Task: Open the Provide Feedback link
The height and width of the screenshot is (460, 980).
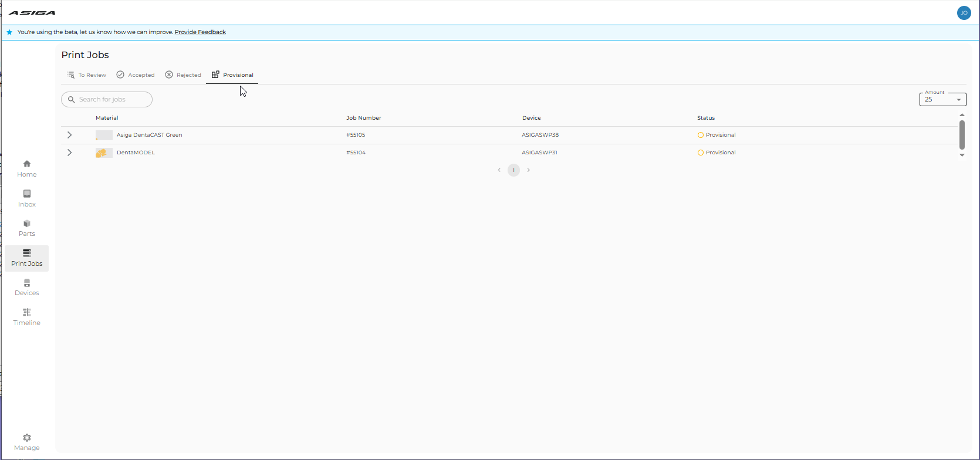Action: tap(200, 32)
